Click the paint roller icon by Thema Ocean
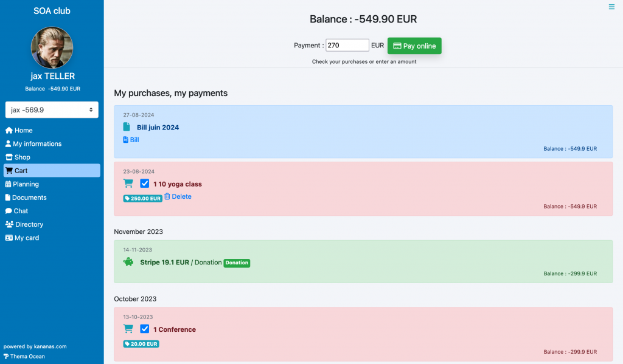This screenshot has height=364, width=623. [6, 357]
